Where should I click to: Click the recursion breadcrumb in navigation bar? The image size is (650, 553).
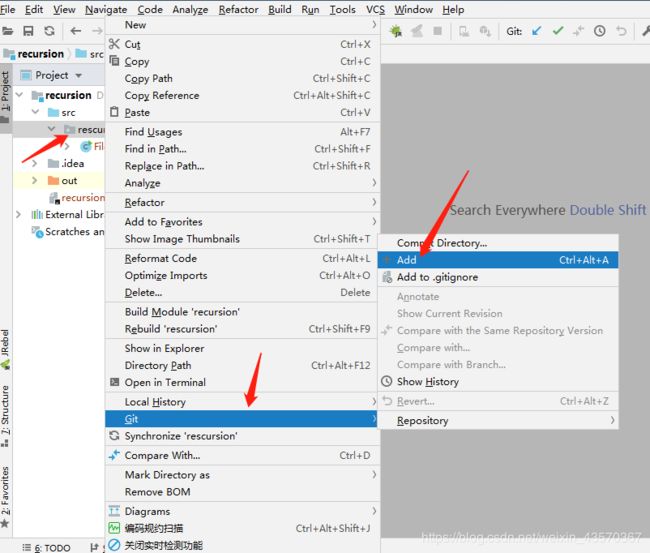pos(34,54)
